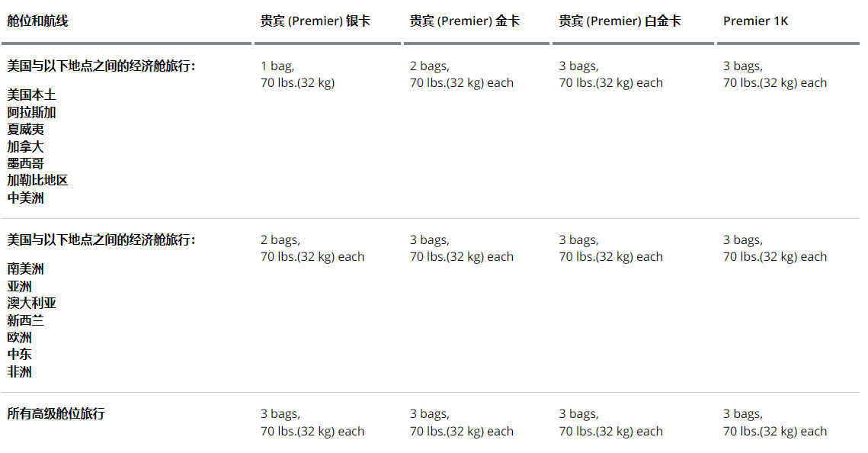Image resolution: width=868 pixels, height=453 pixels.
Task: Click the 新西兰 destination entry
Action: (x=25, y=321)
